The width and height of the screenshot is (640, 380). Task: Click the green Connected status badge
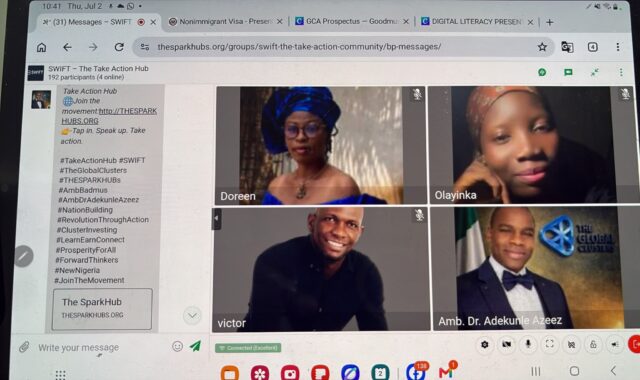click(248, 348)
